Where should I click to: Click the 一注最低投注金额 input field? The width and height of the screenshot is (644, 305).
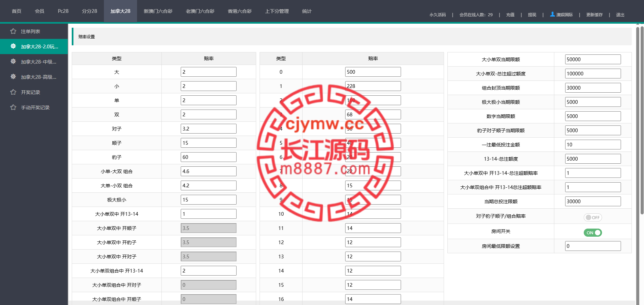tap(593, 144)
